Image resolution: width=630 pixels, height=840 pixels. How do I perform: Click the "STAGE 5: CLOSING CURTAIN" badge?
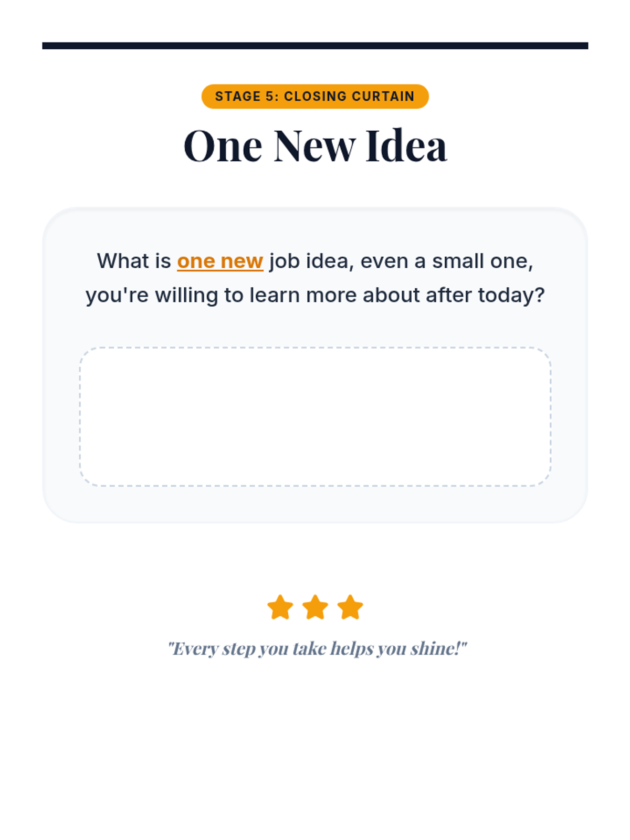coord(315,97)
